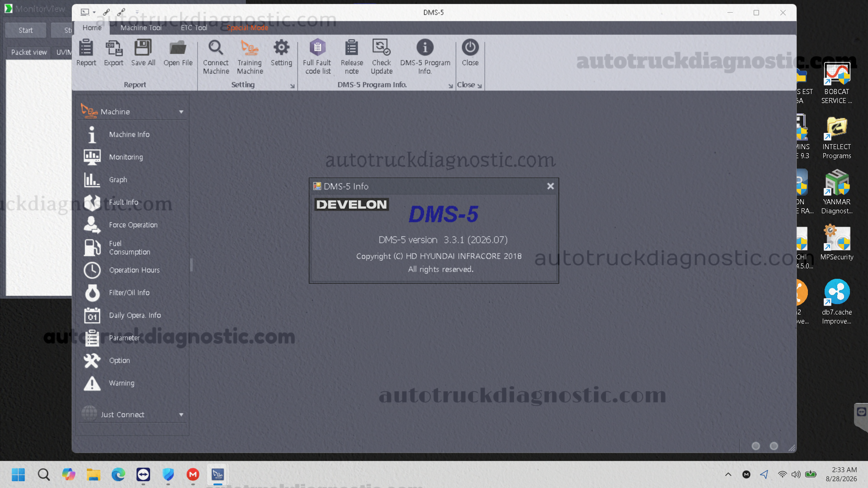The height and width of the screenshot is (488, 868).
Task: Open File folder icon in ribbon
Action: (178, 53)
